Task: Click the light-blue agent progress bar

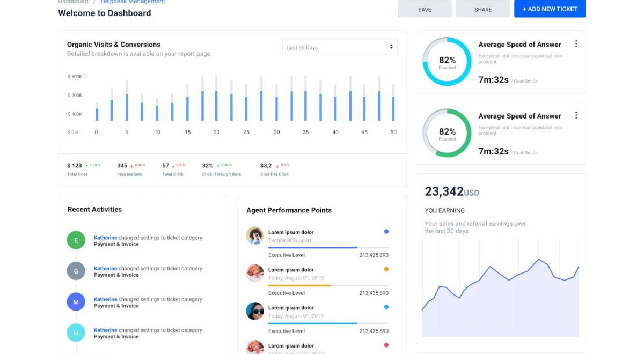Action: [x=328, y=323]
